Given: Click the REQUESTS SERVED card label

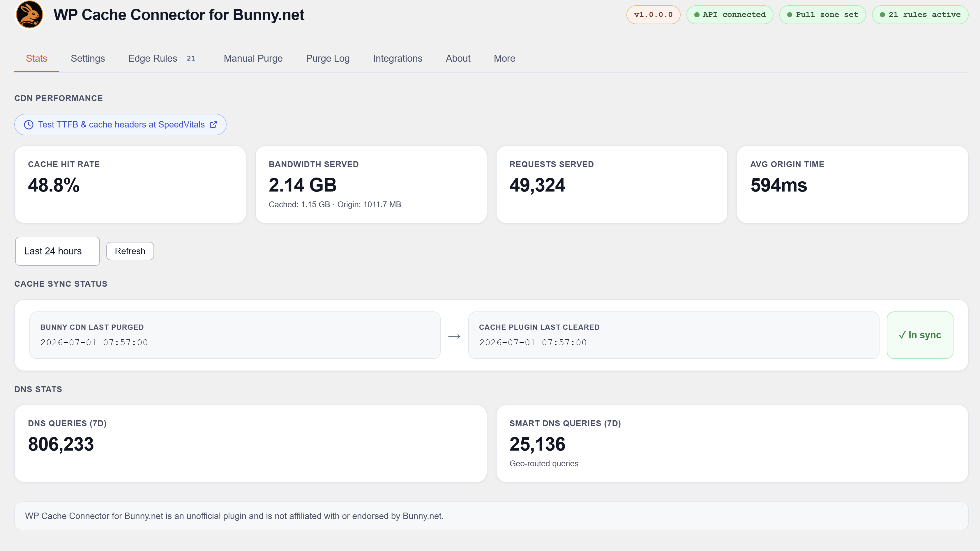Looking at the screenshot, I should pyautogui.click(x=551, y=164).
